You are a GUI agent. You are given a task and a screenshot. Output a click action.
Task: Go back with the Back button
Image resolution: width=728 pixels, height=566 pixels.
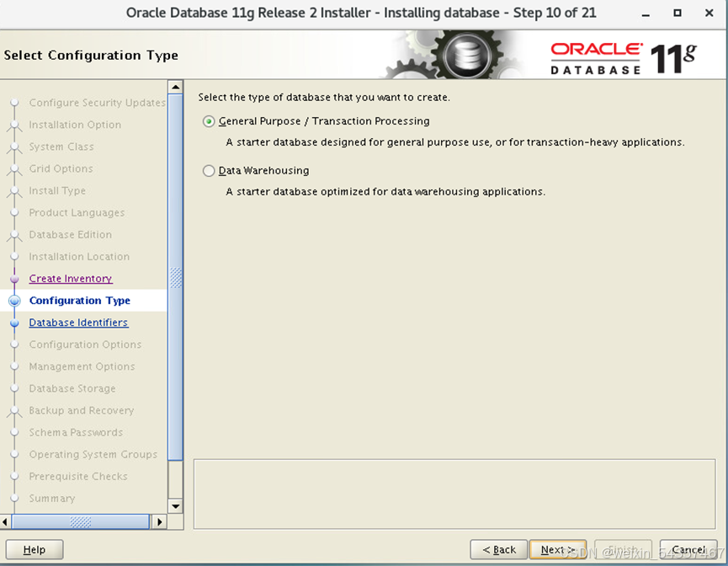499,550
